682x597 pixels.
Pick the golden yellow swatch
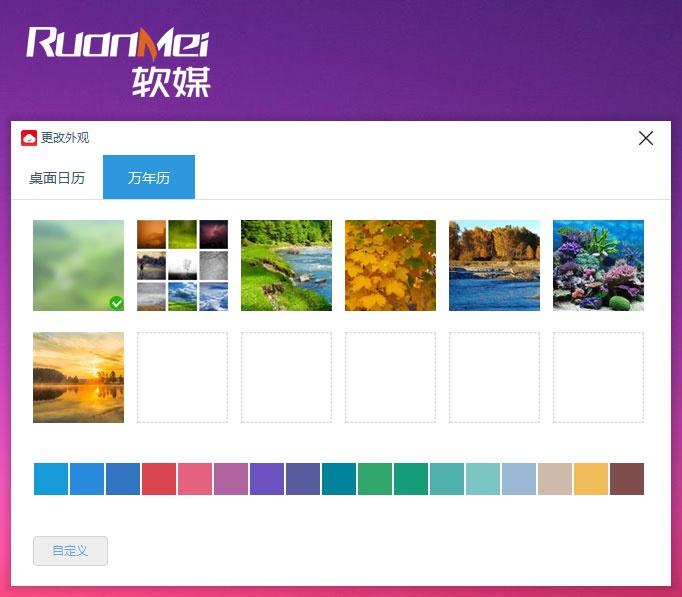[591, 479]
